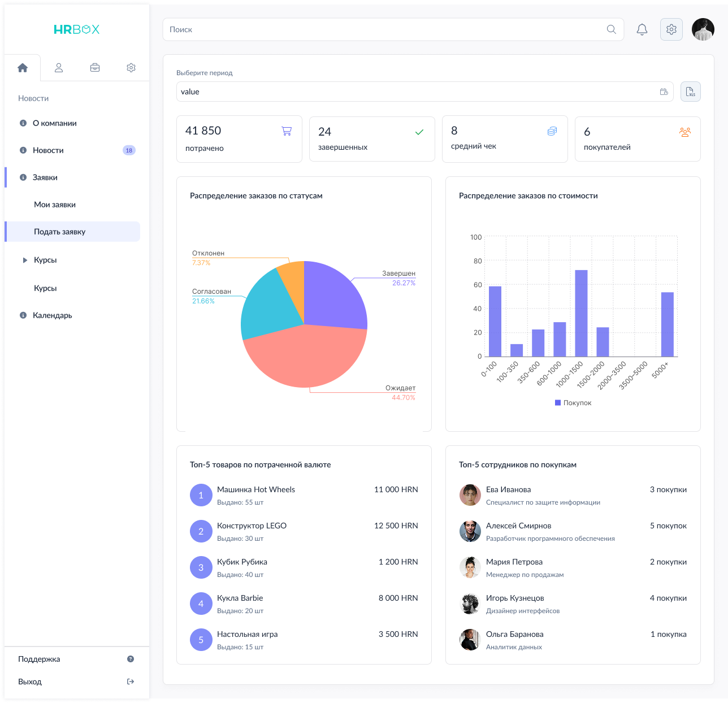The image size is (728, 703).
Task: Select the briefcase icon in the sidebar
Action: (94, 67)
